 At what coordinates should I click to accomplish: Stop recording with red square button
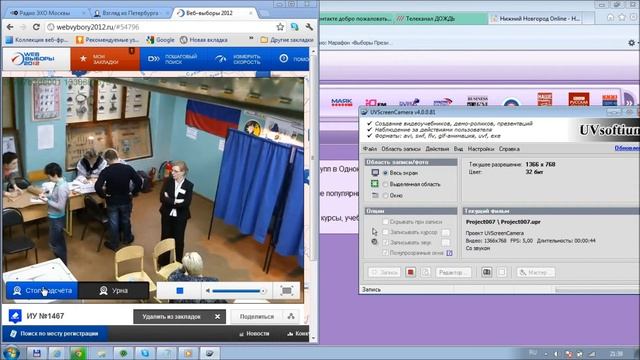[x=411, y=272]
